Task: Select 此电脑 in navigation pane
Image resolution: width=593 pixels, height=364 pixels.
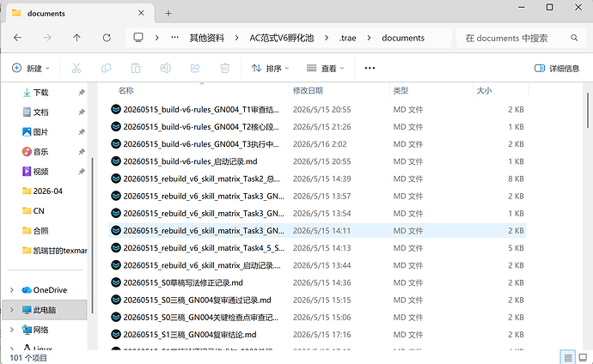Action: tap(45, 310)
